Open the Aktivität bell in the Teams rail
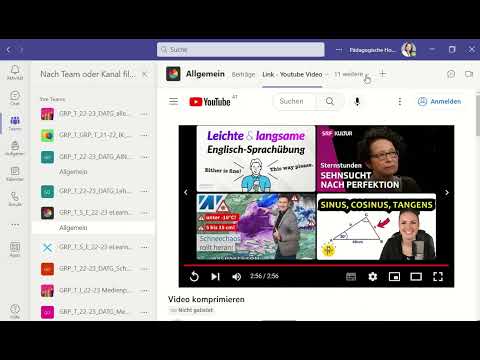 tap(15, 72)
